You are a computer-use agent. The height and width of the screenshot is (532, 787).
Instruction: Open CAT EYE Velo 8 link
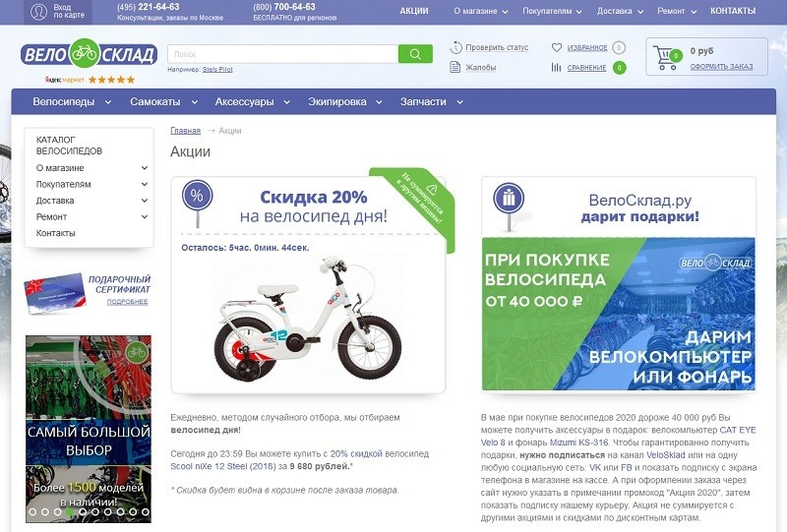(x=618, y=437)
